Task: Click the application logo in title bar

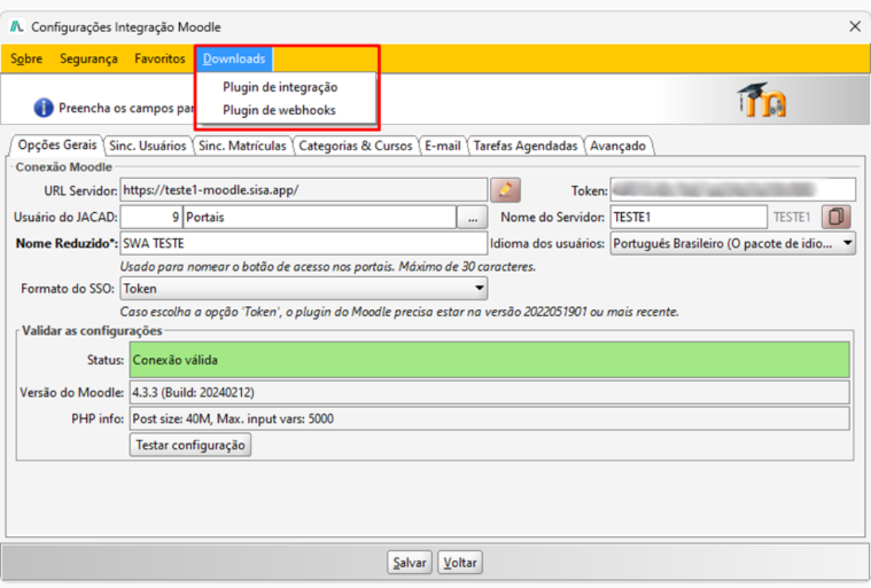Action: (x=17, y=27)
